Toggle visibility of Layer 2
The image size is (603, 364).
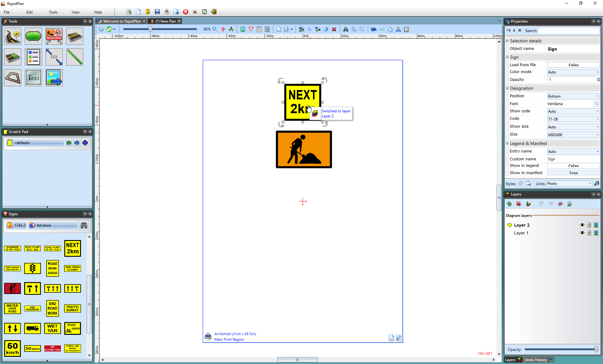[582, 225]
